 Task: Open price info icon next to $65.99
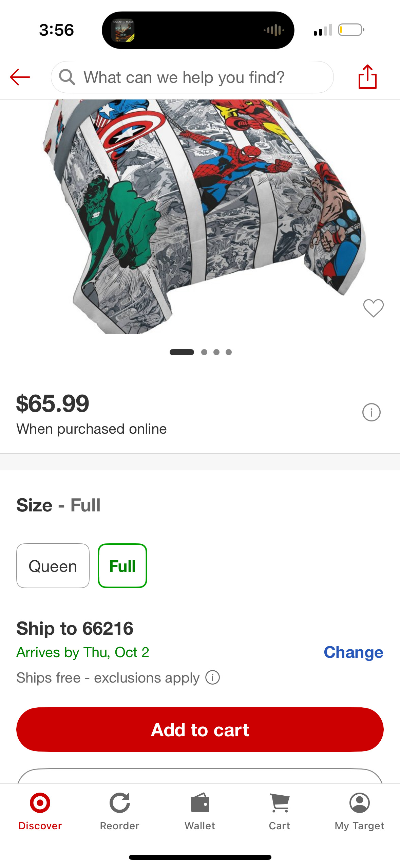(x=371, y=412)
